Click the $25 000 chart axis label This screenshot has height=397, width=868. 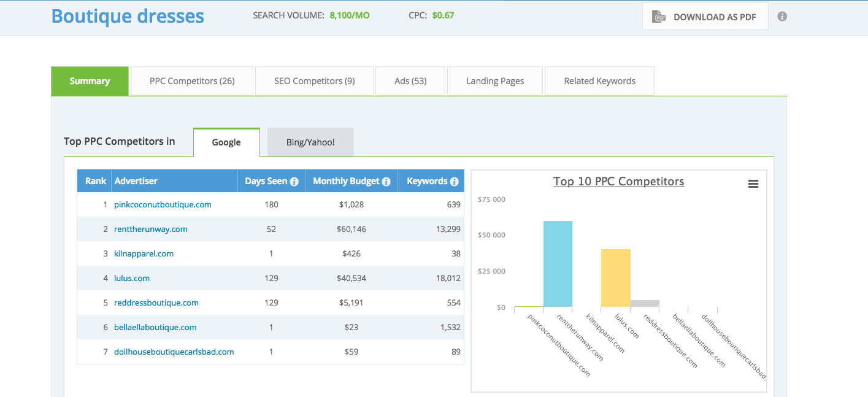491,271
